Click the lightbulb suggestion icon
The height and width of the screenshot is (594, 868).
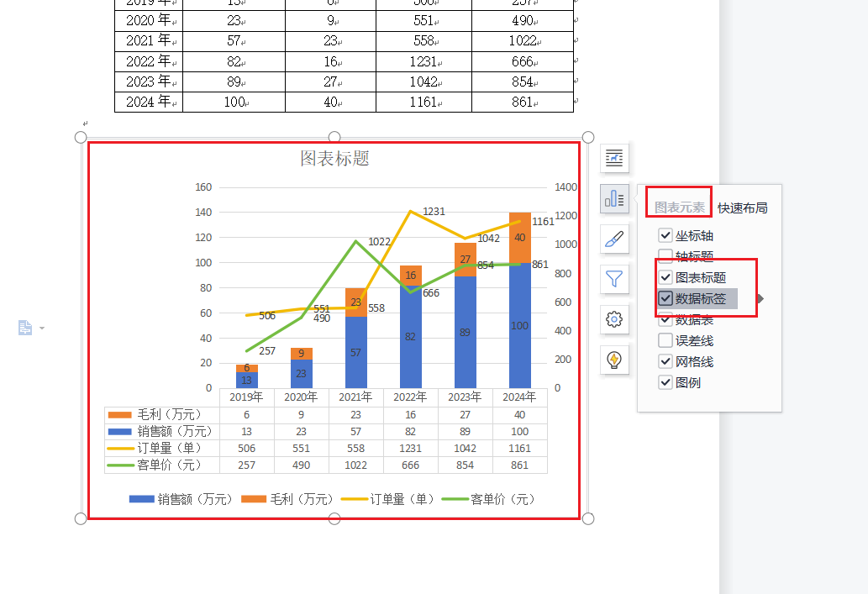[x=614, y=360]
